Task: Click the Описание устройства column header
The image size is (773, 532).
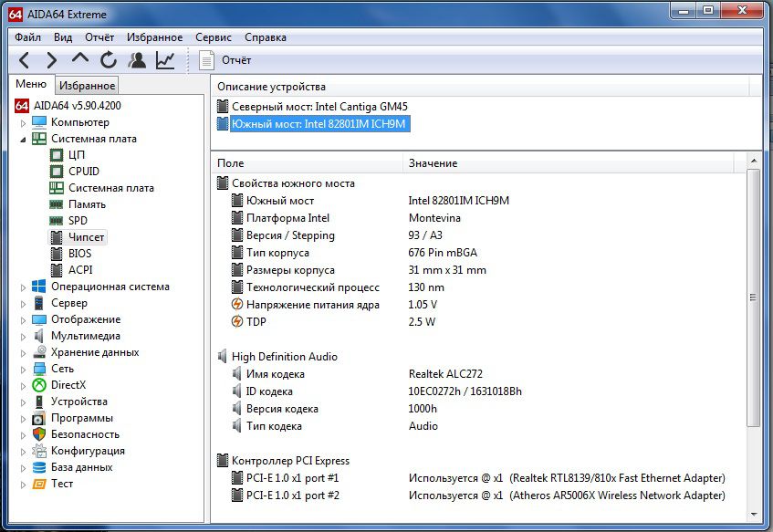Action: (480, 87)
